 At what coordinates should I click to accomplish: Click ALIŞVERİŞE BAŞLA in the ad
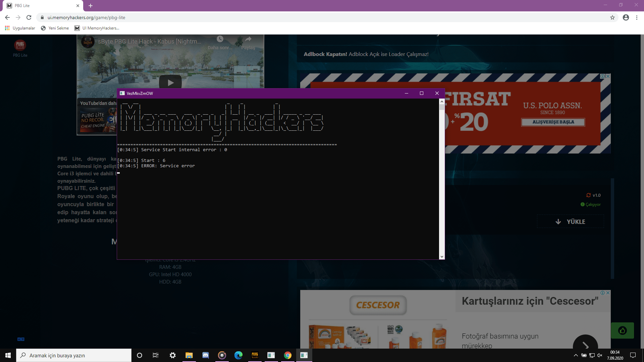[x=553, y=122]
